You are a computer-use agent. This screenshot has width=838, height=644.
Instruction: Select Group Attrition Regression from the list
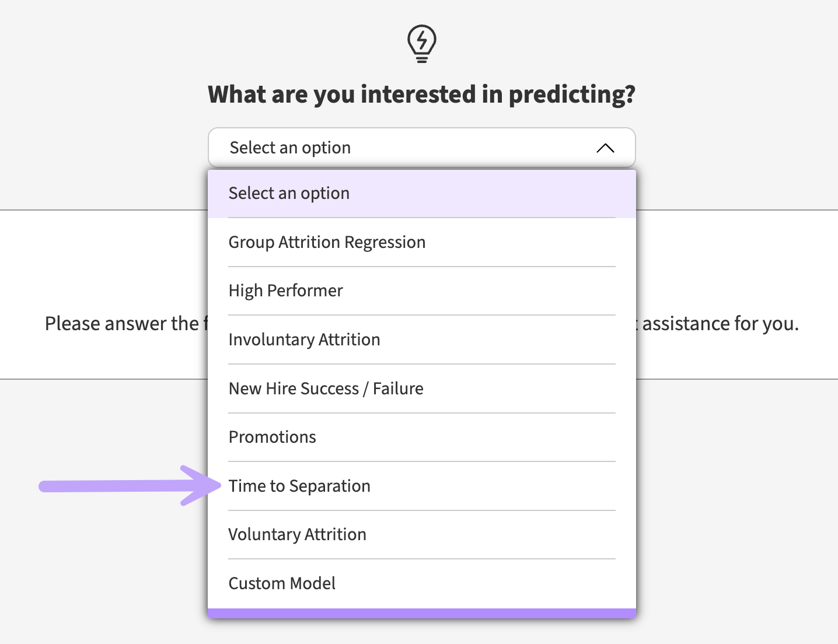pyautogui.click(x=421, y=242)
